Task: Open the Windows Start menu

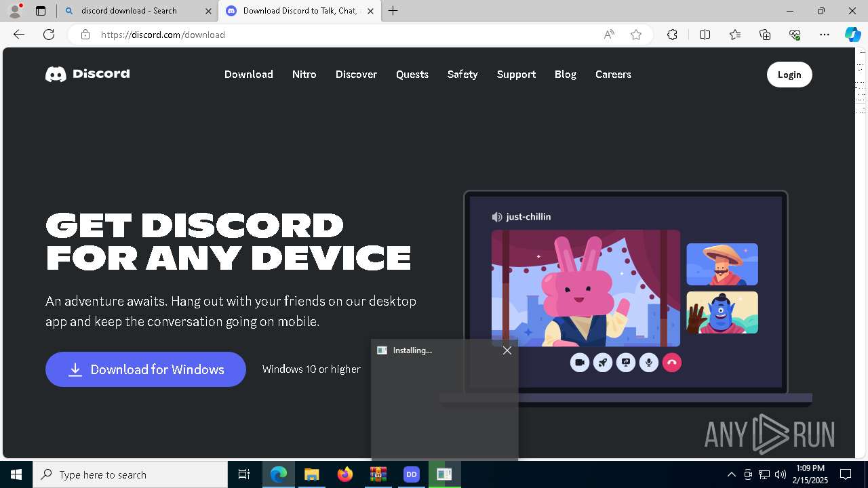Action: pyautogui.click(x=16, y=474)
